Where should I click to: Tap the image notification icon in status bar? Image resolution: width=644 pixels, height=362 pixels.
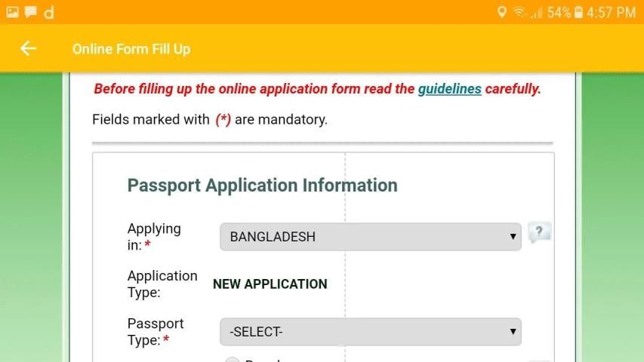(12, 12)
